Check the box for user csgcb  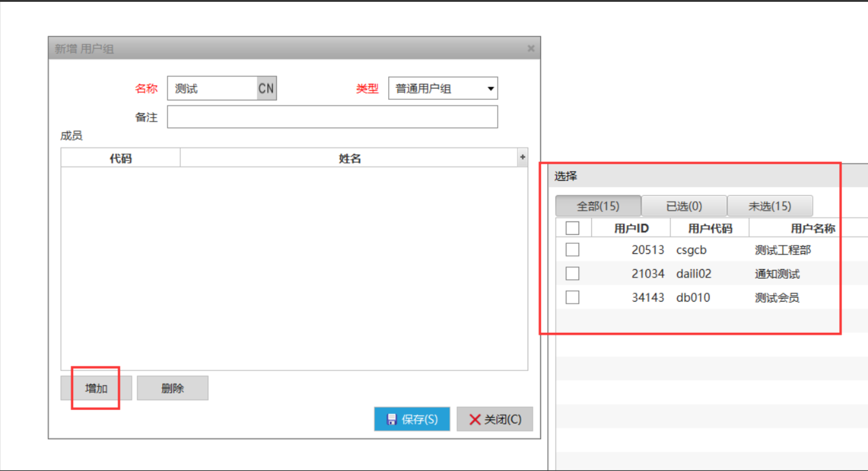coord(573,250)
